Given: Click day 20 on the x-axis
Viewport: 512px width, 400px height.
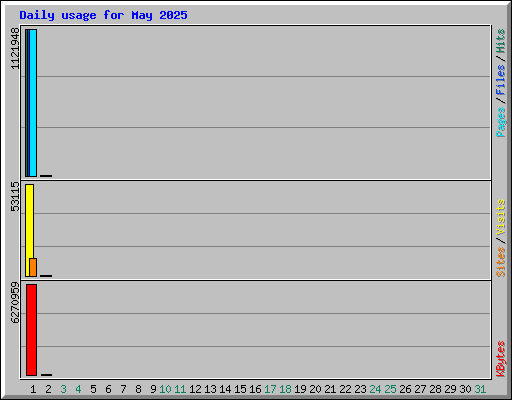Looking at the screenshot, I should tap(315, 389).
